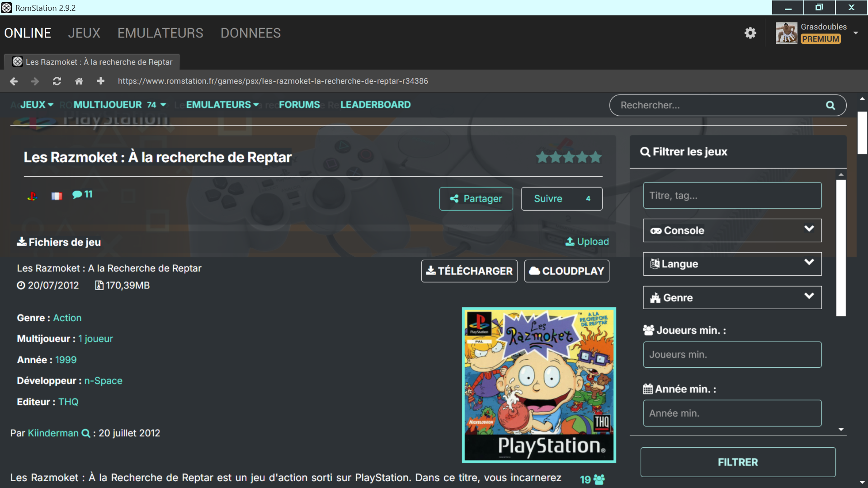The height and width of the screenshot is (488, 868).
Task: Switch to the EMULATEURS top tab
Action: [160, 33]
